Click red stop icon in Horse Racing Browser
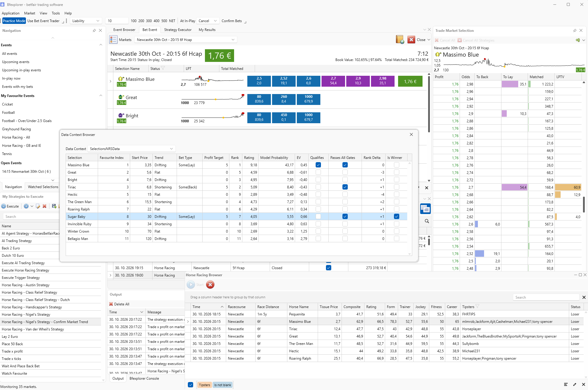The image size is (588, 390). tap(210, 284)
